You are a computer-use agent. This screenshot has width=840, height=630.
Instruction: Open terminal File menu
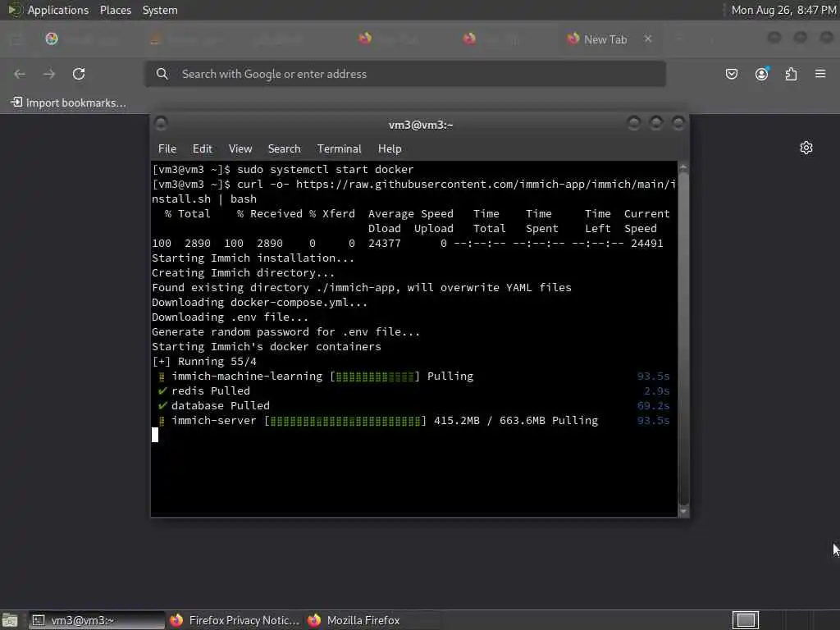point(167,149)
